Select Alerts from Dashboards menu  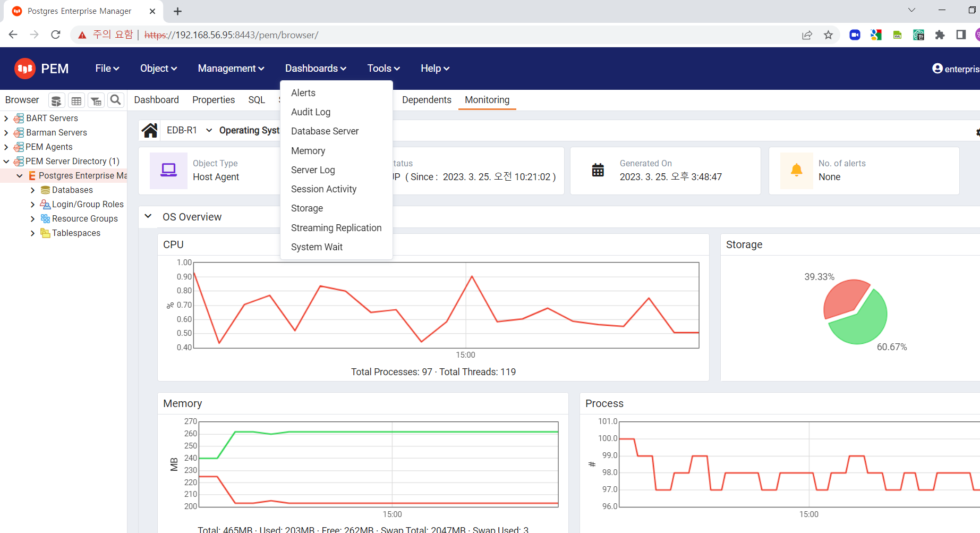(x=336, y=93)
